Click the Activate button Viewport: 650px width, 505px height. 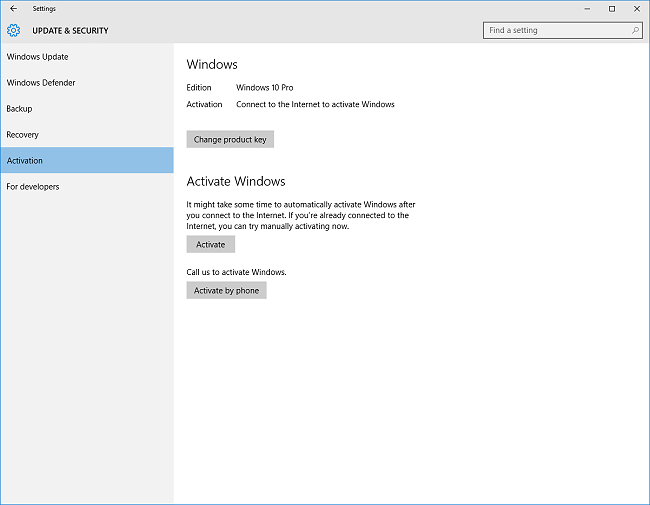[210, 245]
